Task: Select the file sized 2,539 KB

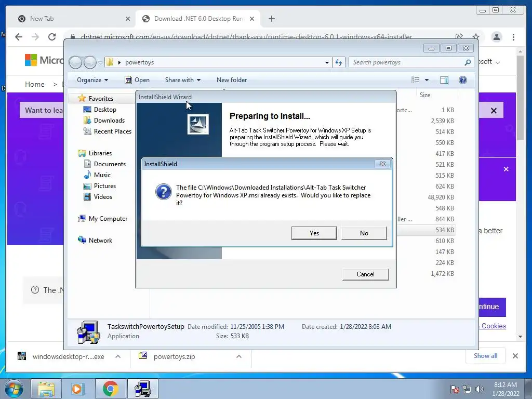Action: click(x=442, y=121)
